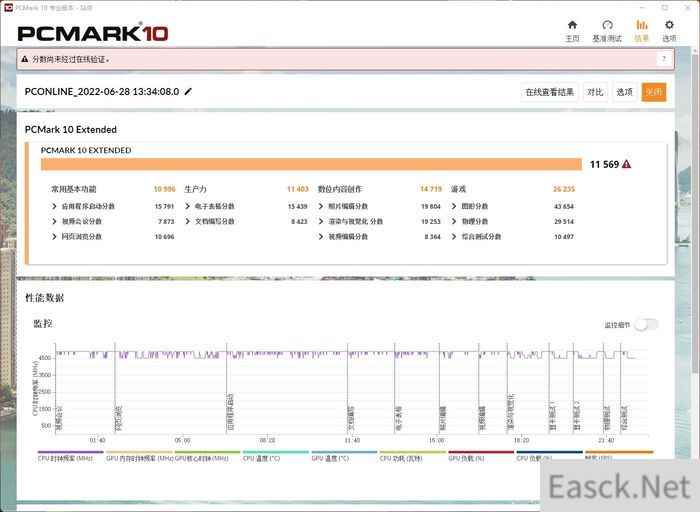Click the 文档编写 marker line in chart
Image resolution: width=700 pixels, height=512 pixels.
click(x=347, y=388)
